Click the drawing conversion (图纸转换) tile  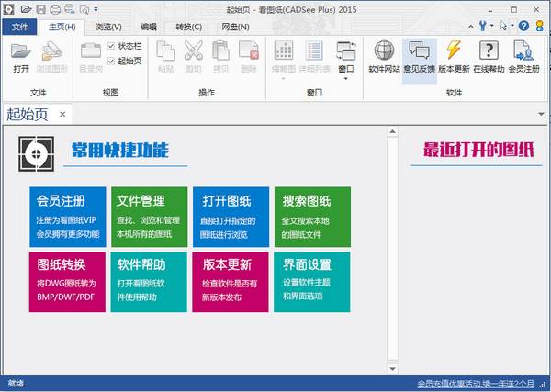pyautogui.click(x=69, y=281)
